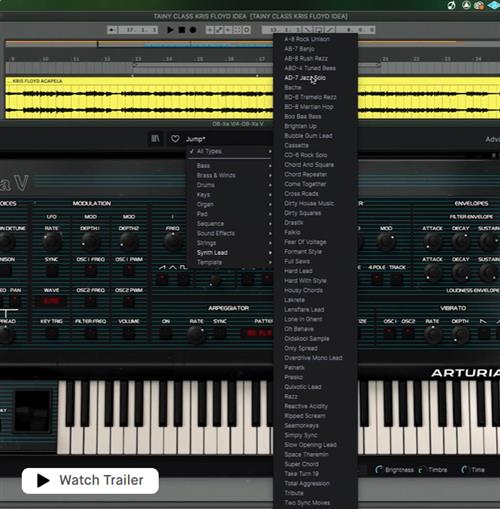Expand the Organ preset category submenu

[x=230, y=204]
